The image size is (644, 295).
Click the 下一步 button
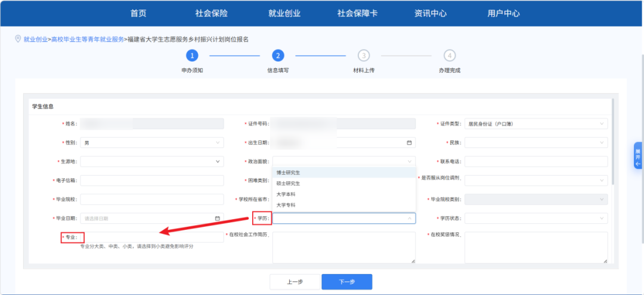click(346, 282)
